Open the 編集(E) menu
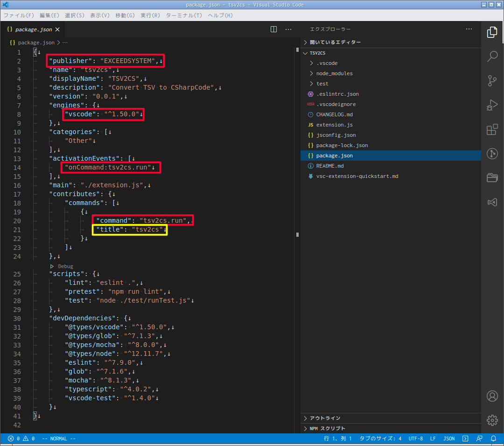This screenshot has width=504, height=446. click(49, 15)
